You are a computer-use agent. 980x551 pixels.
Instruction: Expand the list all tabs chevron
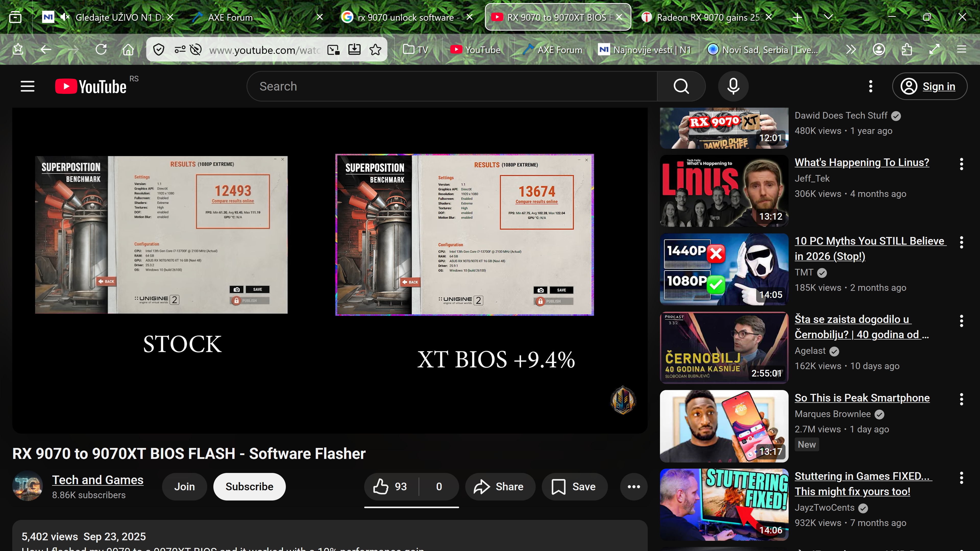point(828,17)
